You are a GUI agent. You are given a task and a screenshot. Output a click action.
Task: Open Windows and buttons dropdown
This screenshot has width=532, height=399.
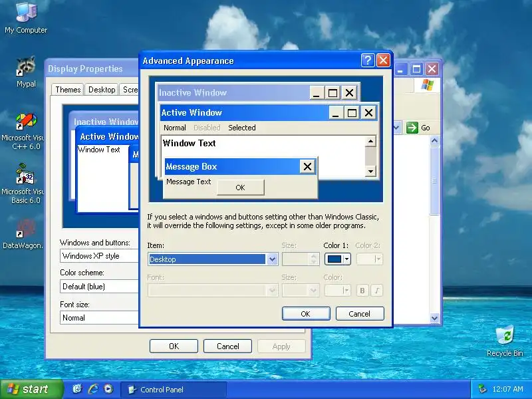pyautogui.click(x=99, y=256)
